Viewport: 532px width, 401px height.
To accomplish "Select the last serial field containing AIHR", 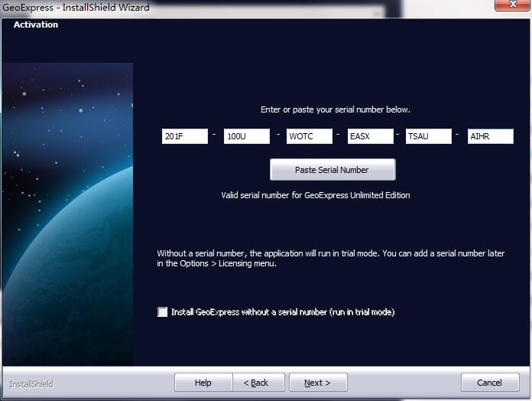I will pyautogui.click(x=491, y=136).
